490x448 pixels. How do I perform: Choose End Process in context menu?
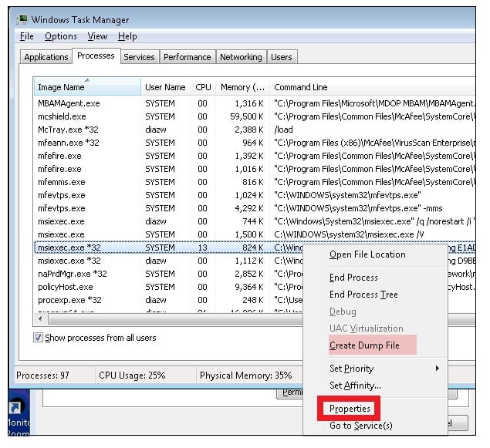[x=353, y=278]
